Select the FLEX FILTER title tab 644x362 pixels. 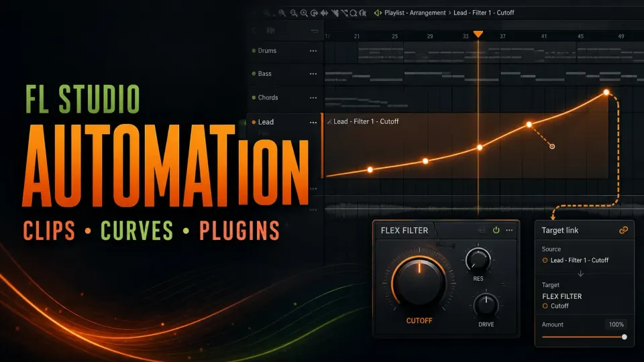[404, 230]
